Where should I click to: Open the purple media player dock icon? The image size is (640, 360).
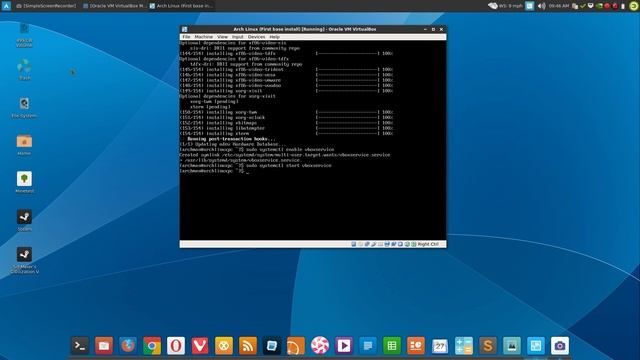point(344,346)
